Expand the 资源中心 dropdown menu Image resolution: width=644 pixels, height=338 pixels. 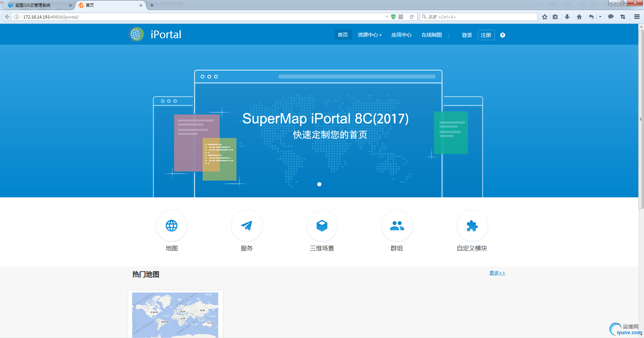[x=370, y=35]
